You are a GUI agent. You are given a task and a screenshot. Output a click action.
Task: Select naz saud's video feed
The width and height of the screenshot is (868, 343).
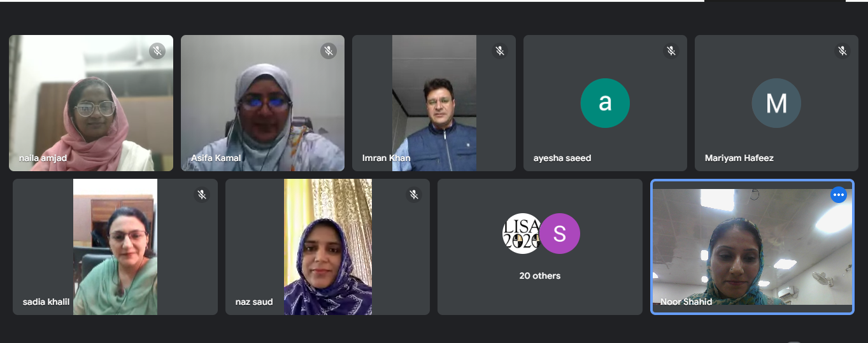[x=328, y=247]
